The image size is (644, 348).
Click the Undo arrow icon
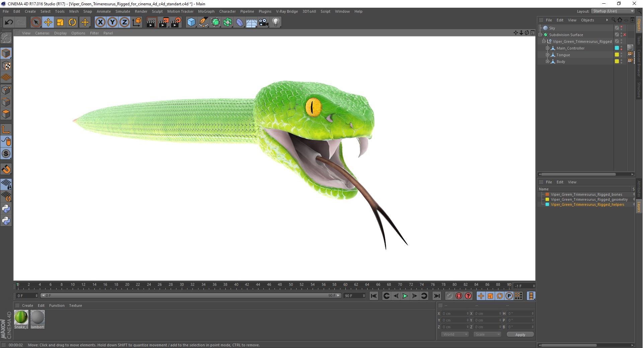click(9, 22)
